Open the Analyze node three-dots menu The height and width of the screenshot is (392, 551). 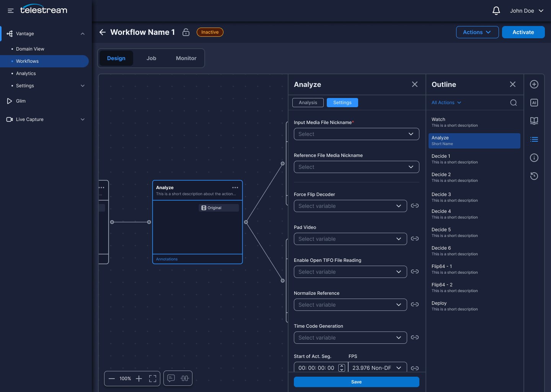pos(235,188)
